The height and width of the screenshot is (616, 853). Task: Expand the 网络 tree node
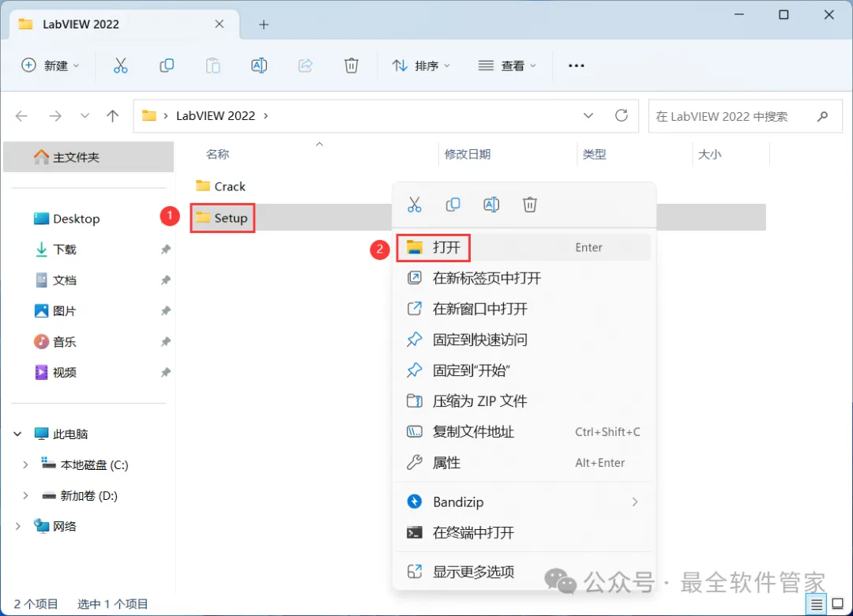point(17,526)
